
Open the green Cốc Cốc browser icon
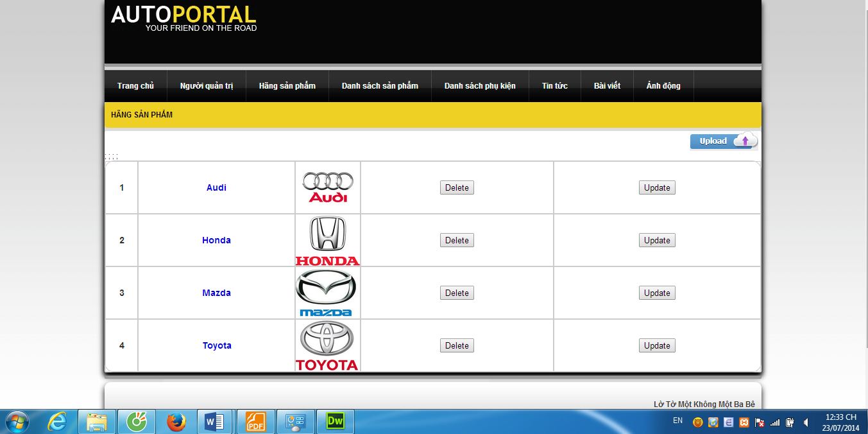tap(137, 422)
